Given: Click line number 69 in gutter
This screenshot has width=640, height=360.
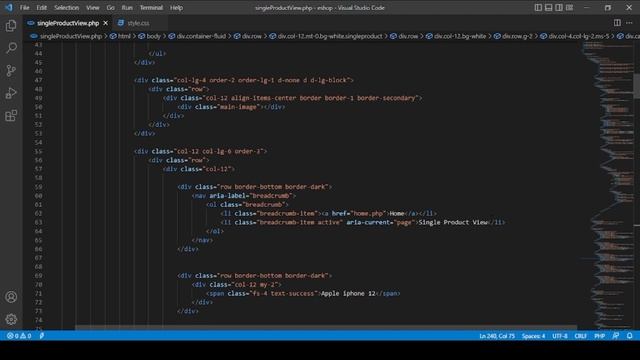Looking at the screenshot, I should 38,276.
